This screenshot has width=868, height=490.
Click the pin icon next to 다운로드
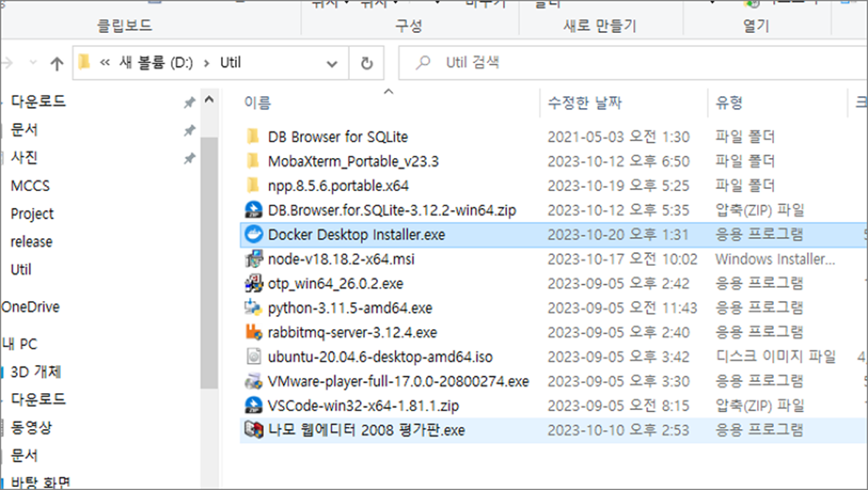tap(190, 102)
